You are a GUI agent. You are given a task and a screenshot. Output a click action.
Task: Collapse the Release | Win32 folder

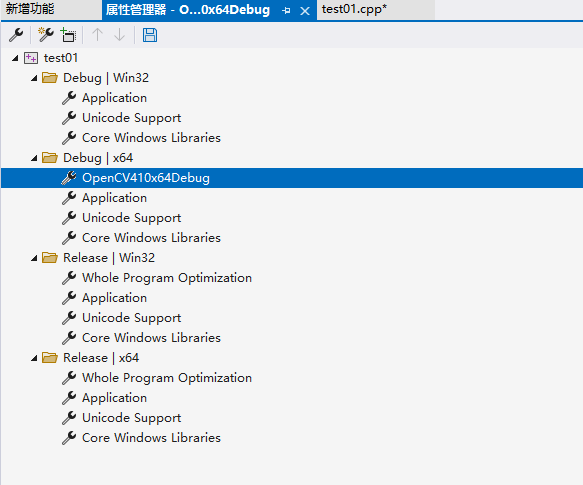click(x=34, y=258)
